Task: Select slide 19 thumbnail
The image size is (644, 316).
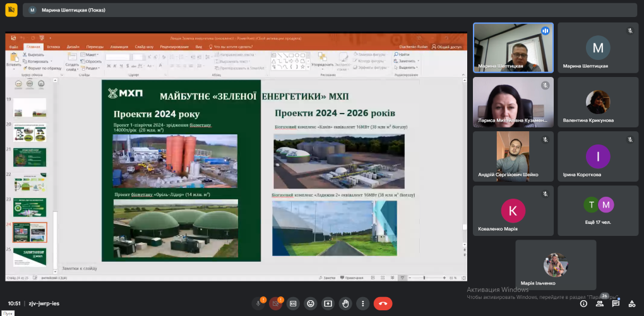Action: point(30,107)
